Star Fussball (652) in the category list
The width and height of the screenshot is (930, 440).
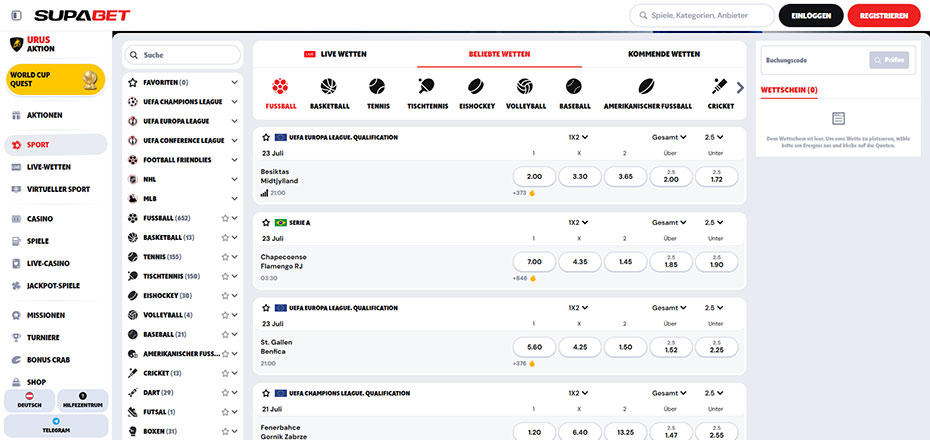225,218
